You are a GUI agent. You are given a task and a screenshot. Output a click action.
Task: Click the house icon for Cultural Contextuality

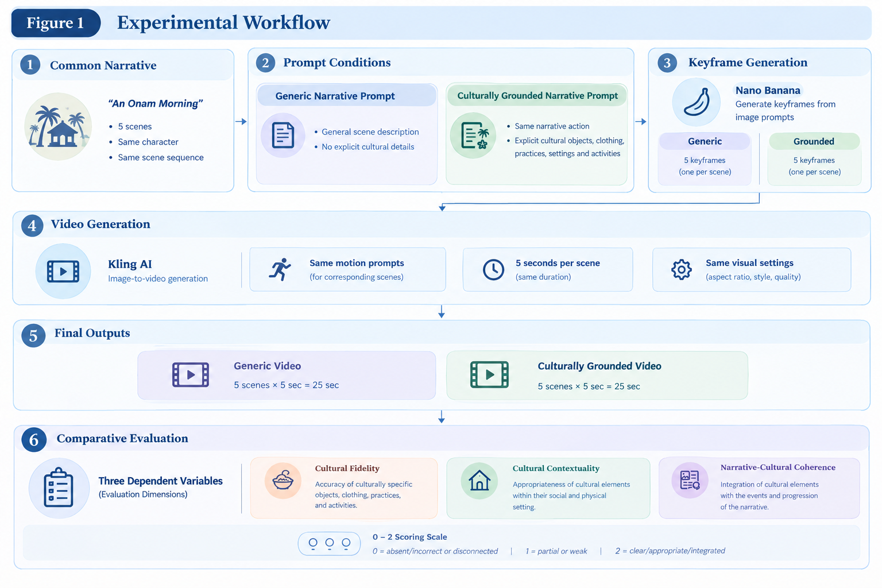click(x=479, y=481)
